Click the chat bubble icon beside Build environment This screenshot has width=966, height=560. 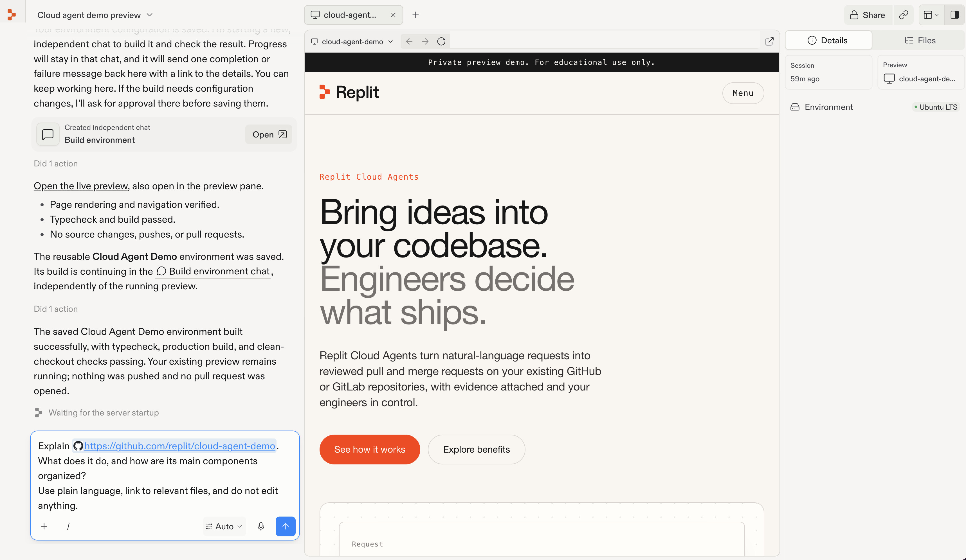click(48, 134)
